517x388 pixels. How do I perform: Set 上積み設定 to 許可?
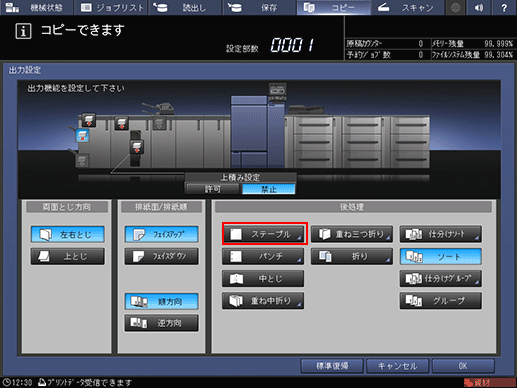click(x=212, y=189)
